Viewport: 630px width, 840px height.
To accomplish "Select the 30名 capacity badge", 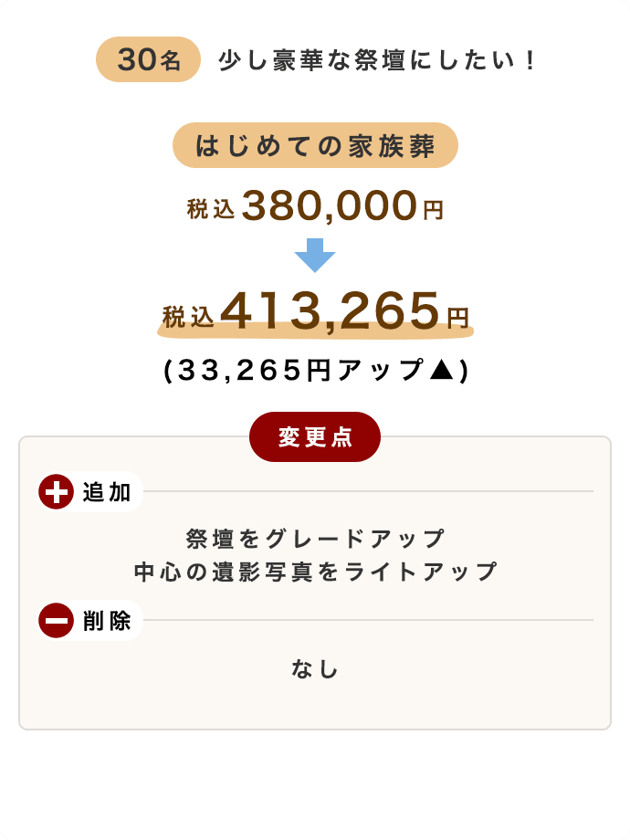I will click(x=148, y=60).
